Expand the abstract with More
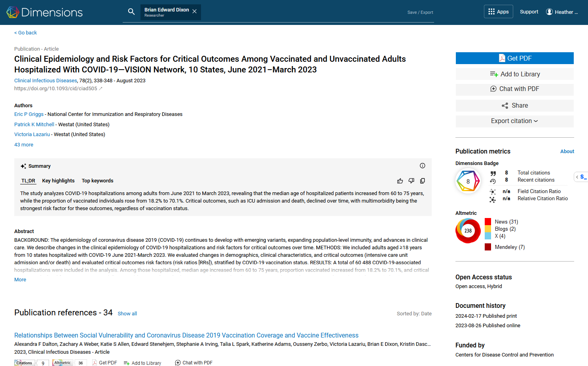 20,280
